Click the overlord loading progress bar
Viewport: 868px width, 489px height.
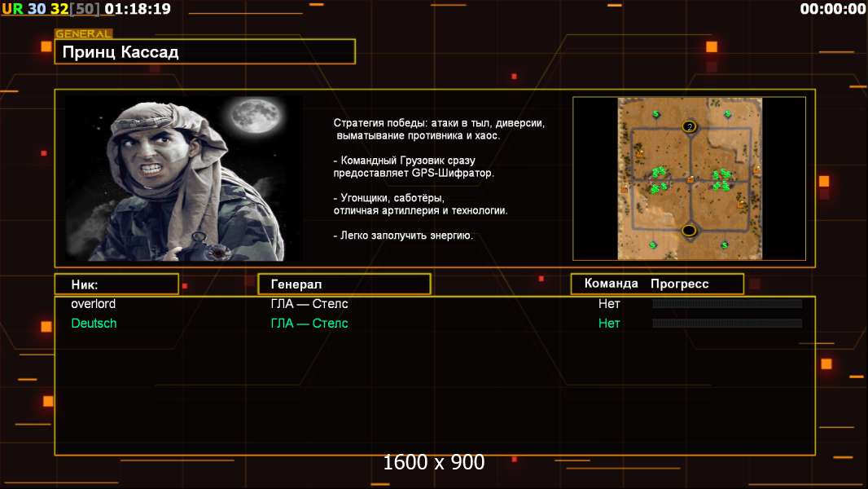point(727,303)
